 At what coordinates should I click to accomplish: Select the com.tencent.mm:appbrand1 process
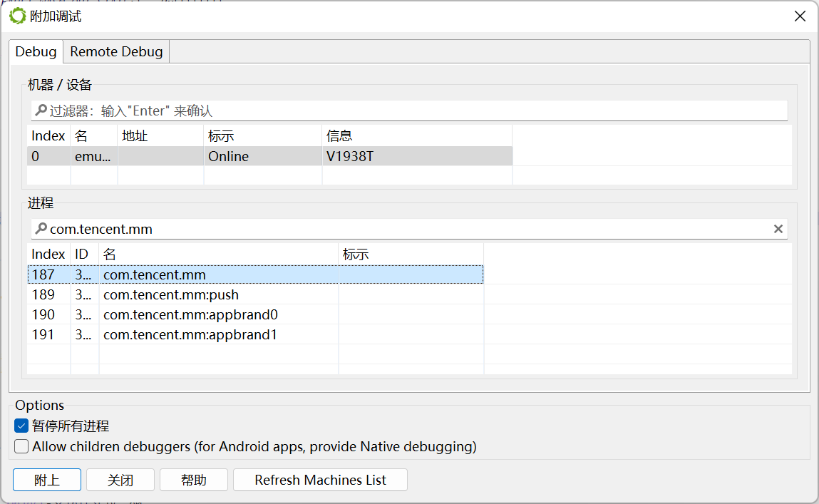point(255,334)
